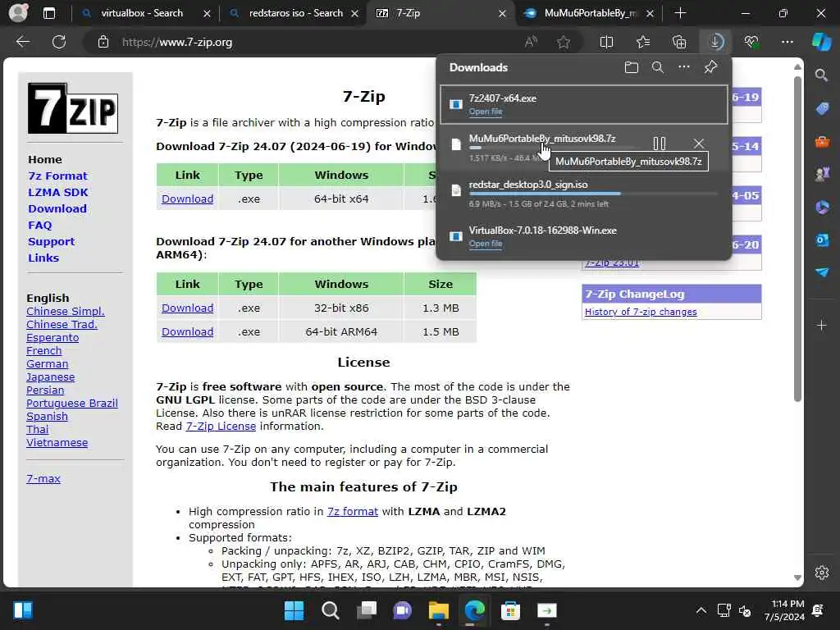Image resolution: width=840 pixels, height=630 pixels.
Task: Open the FAQ navigation link
Action: point(39,225)
